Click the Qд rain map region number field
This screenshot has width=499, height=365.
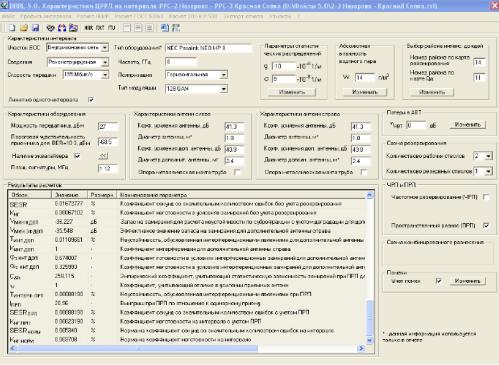click(479, 78)
